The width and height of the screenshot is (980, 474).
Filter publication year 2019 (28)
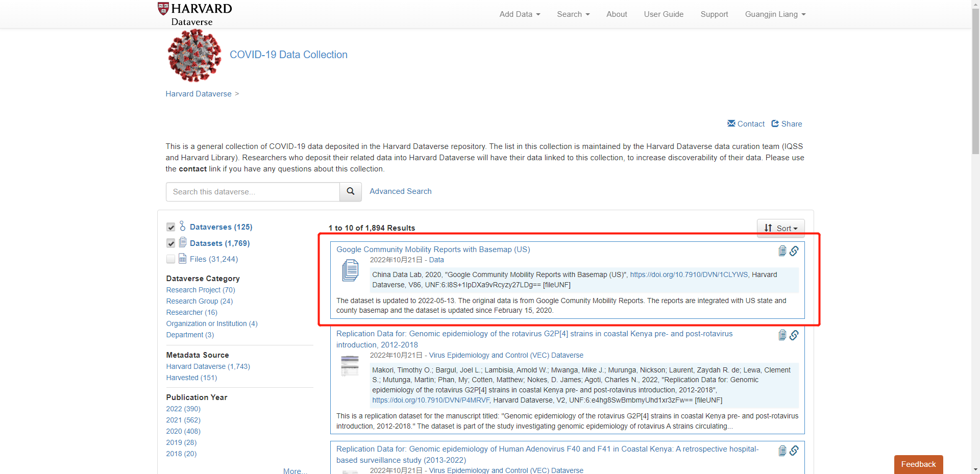pyautogui.click(x=181, y=442)
